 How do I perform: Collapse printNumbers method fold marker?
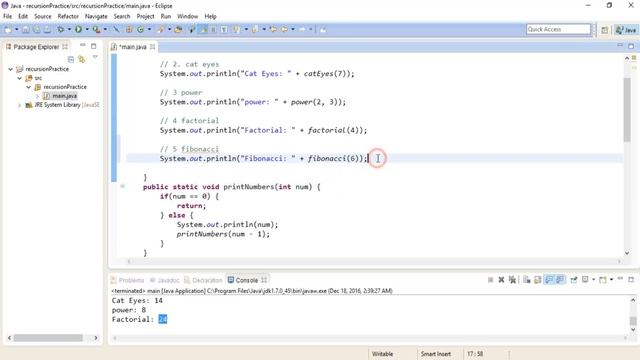click(122, 187)
